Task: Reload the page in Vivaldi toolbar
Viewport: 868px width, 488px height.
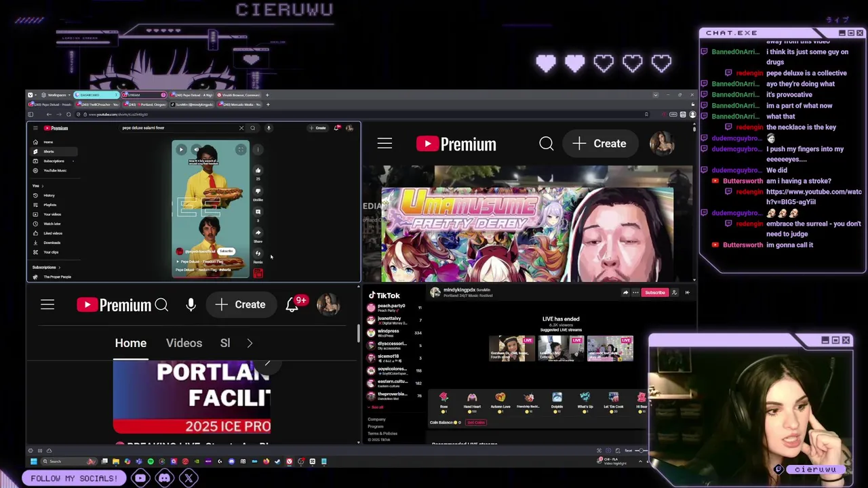Action: pyautogui.click(x=68, y=115)
